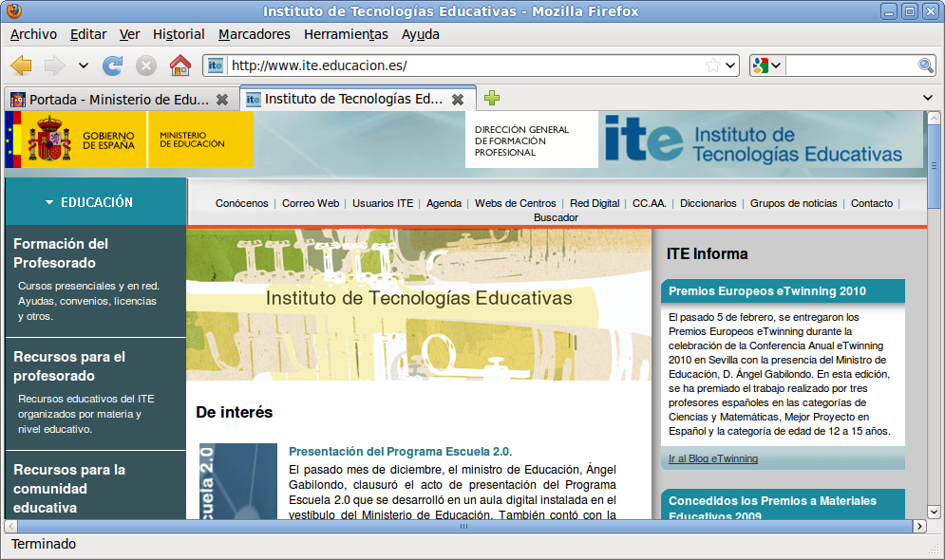The width and height of the screenshot is (945, 560).
Task: Click the vertical scrollbar thumb
Action: point(934,166)
